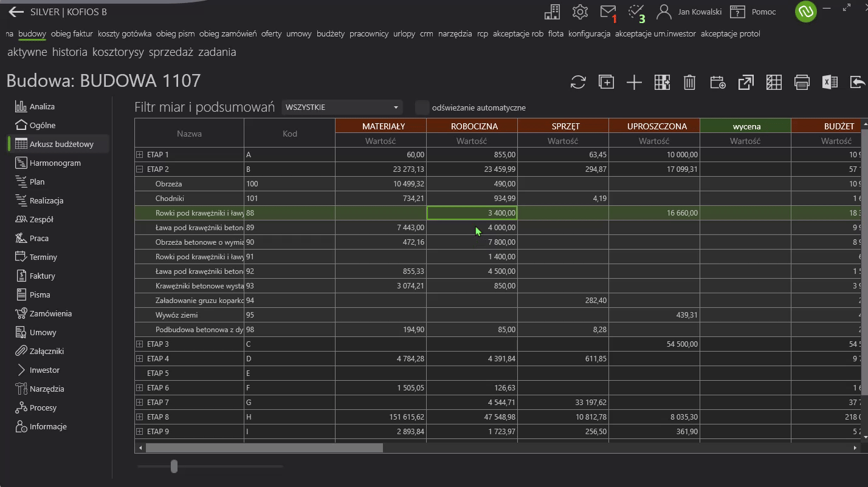Switch to the zadania tab
868x487 pixels.
click(217, 52)
